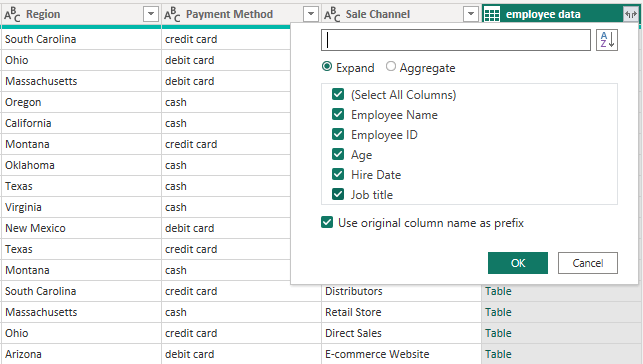
Task: Click the Cancel button
Action: click(x=588, y=263)
